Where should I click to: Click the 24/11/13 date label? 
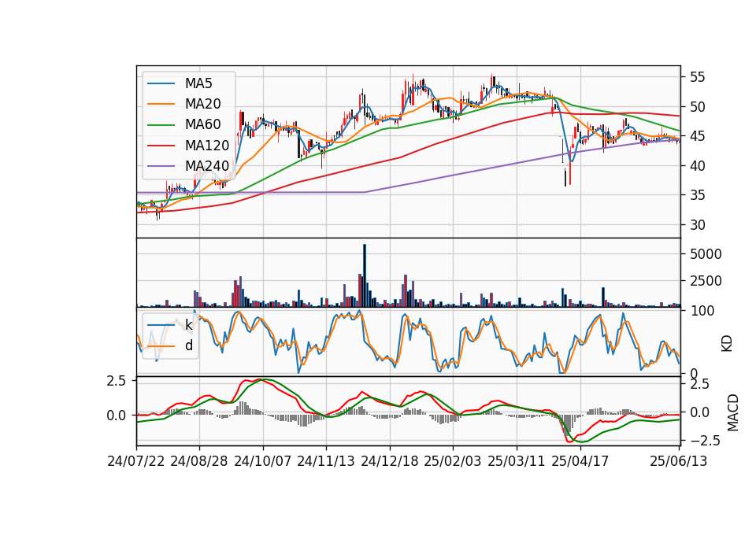[x=326, y=461]
